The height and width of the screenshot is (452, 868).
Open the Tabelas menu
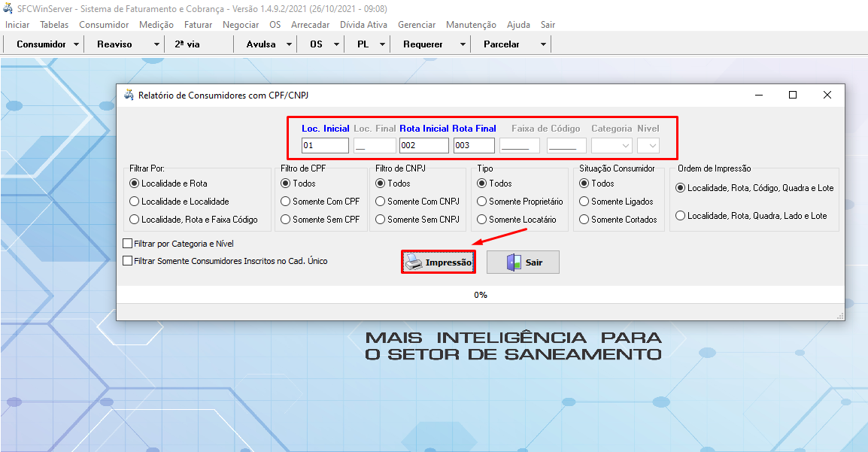point(54,25)
